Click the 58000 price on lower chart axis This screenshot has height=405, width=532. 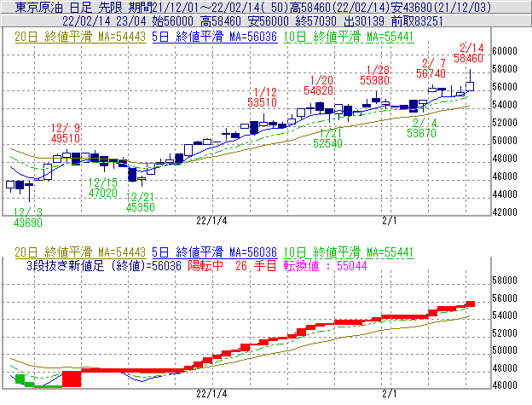505,281
